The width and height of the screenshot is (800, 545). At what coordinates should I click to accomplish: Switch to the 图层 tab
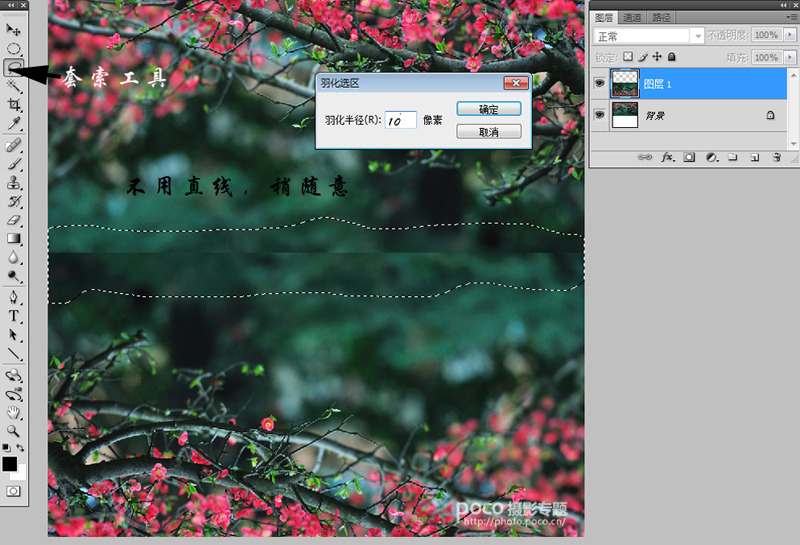604,17
